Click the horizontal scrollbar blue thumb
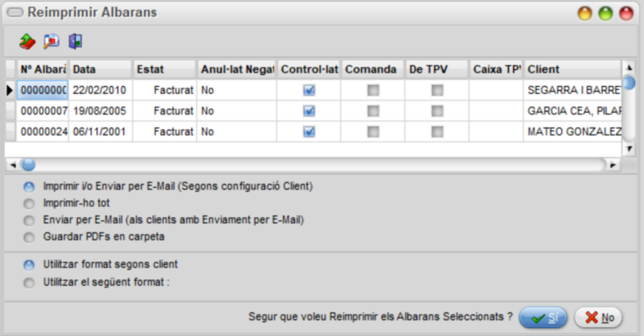The height and width of the screenshot is (336, 644). pyautogui.click(x=29, y=165)
